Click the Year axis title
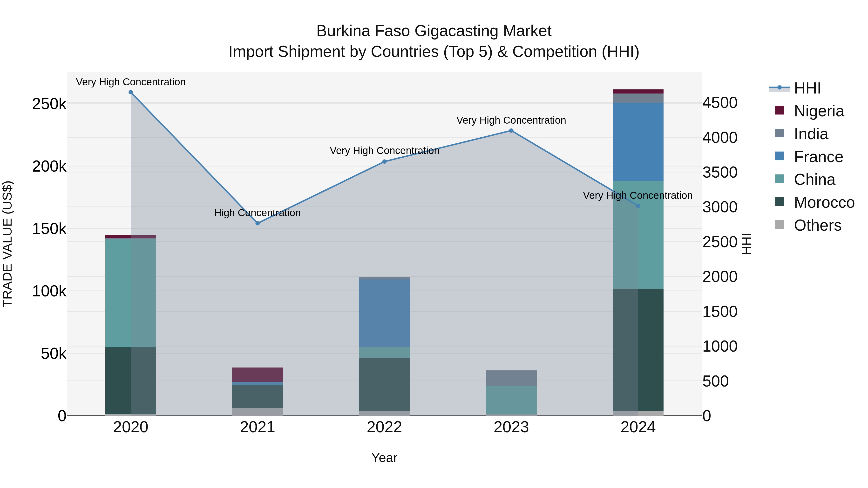The height and width of the screenshot is (488, 868). [385, 458]
